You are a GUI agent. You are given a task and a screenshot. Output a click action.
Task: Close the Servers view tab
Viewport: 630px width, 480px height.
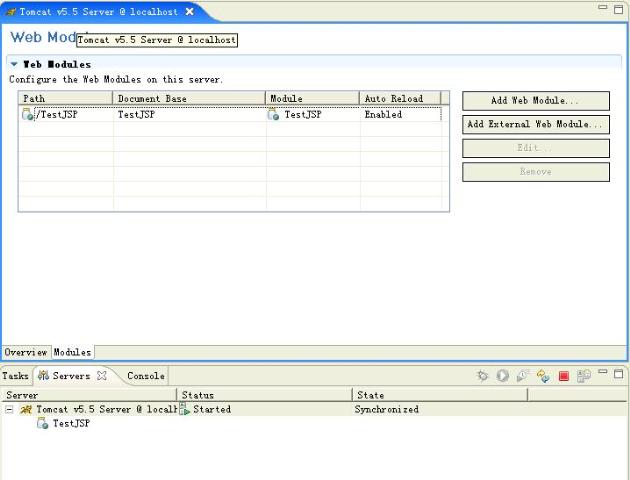tap(102, 376)
